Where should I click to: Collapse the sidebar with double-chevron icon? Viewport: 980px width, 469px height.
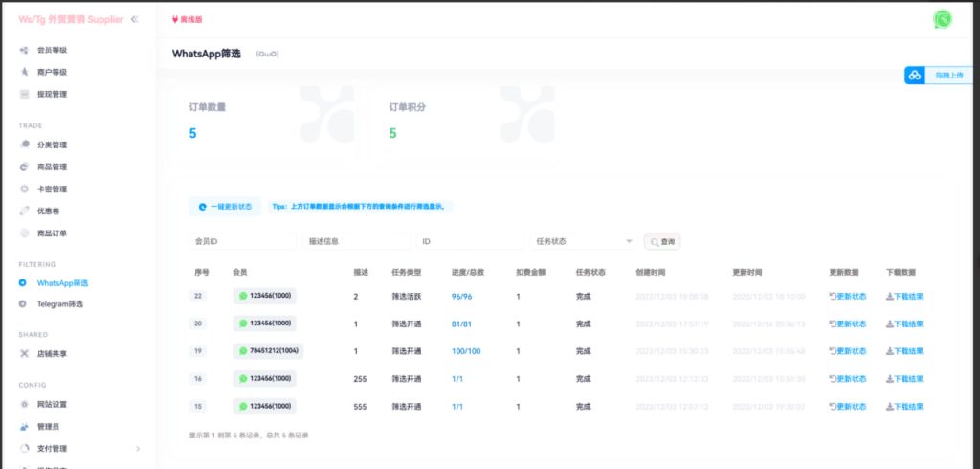coord(134,19)
